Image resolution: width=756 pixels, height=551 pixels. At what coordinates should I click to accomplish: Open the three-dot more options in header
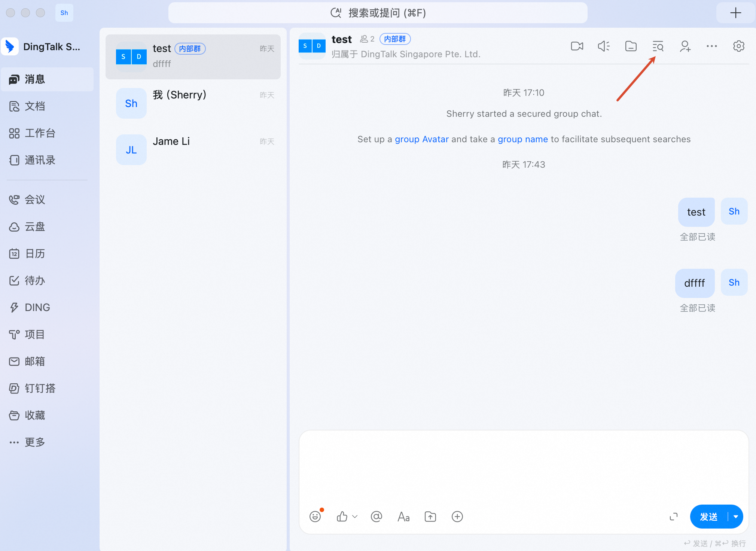711,46
